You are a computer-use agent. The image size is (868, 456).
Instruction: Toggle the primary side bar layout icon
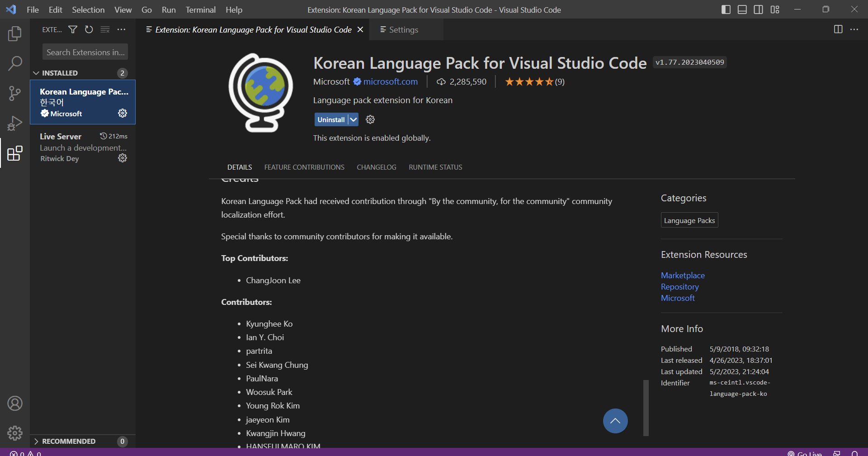coord(726,9)
